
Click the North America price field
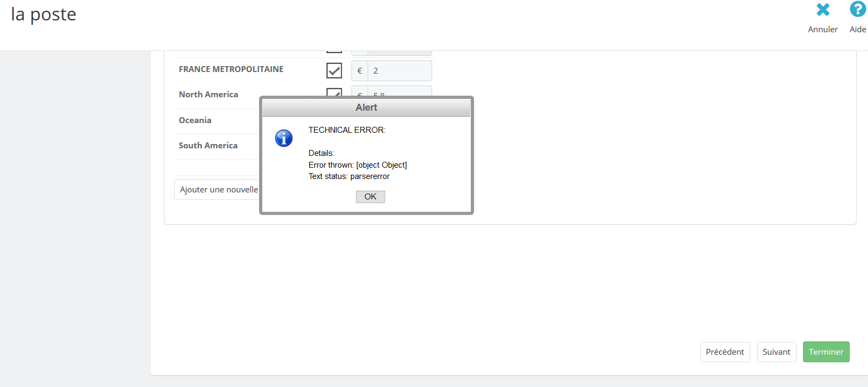[x=399, y=91]
